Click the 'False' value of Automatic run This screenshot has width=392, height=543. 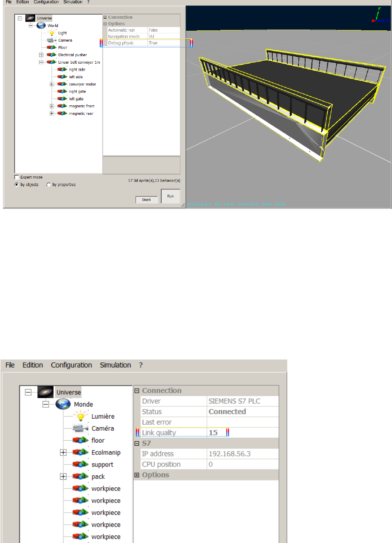pos(164,30)
